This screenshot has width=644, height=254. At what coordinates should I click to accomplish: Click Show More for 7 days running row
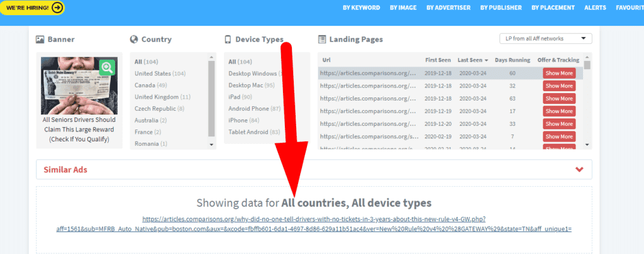(559, 136)
